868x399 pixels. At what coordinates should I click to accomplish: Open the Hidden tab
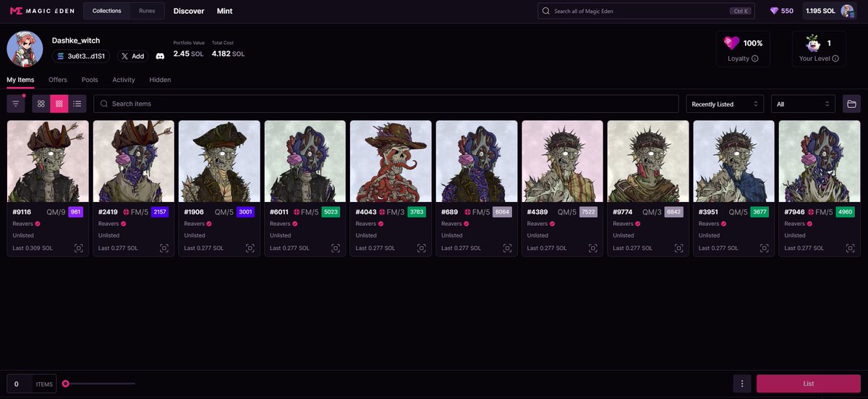pos(160,80)
